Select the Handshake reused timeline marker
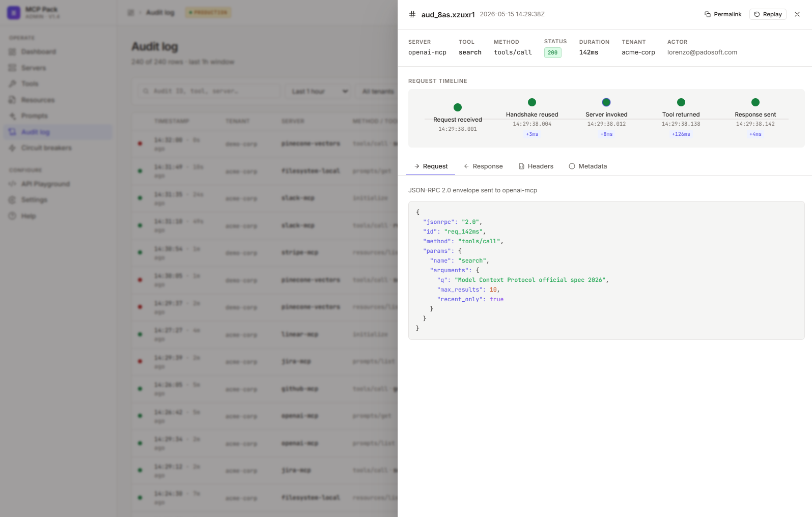Viewport: 812px width, 517px height. 532,102
